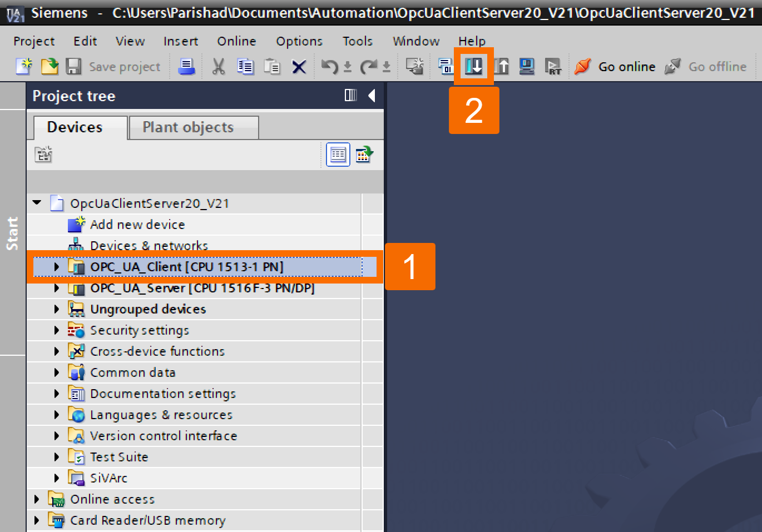The image size is (762, 532).
Task: Open the Help menu
Action: 472,41
